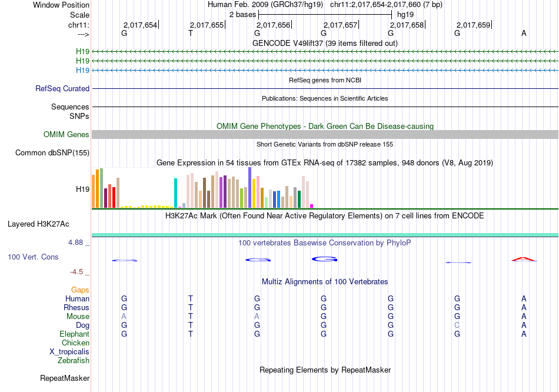The image size is (559, 392).
Task: Click the turquoise H3K27Ac signal band
Action: pos(325,235)
